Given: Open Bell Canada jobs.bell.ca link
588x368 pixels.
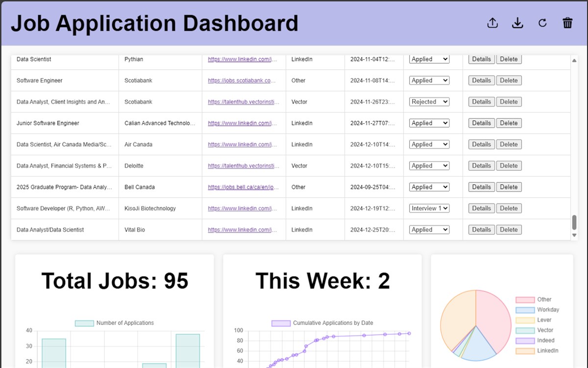Looking at the screenshot, I should (x=244, y=187).
